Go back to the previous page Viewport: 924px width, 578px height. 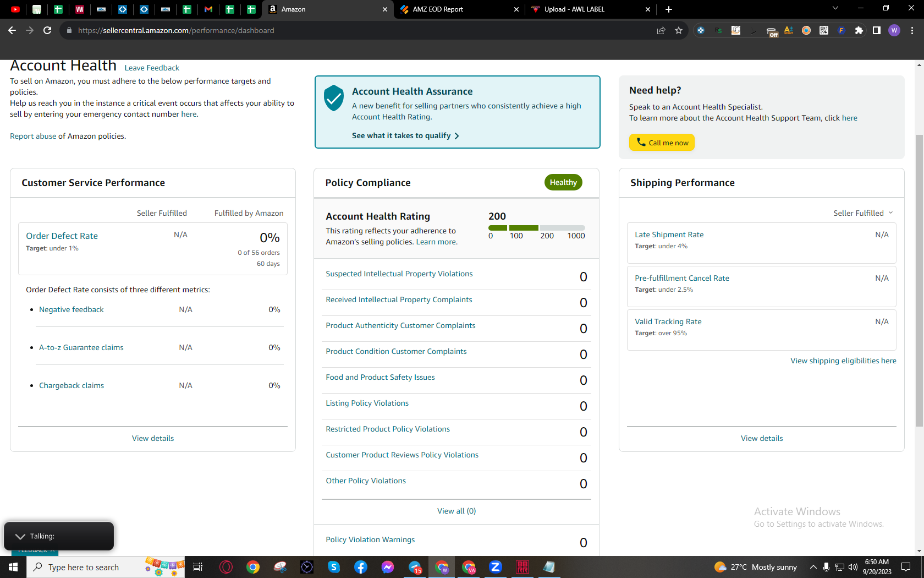[x=12, y=30]
